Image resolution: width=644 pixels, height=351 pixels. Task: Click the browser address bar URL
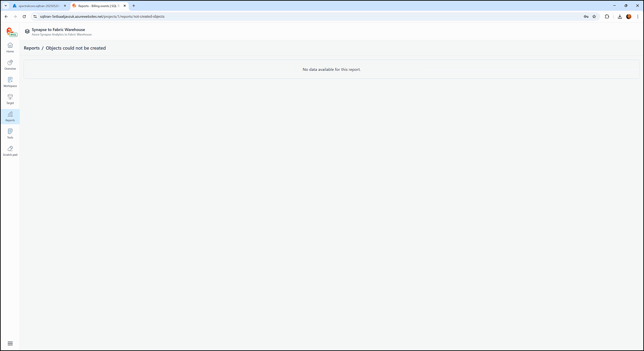[102, 16]
